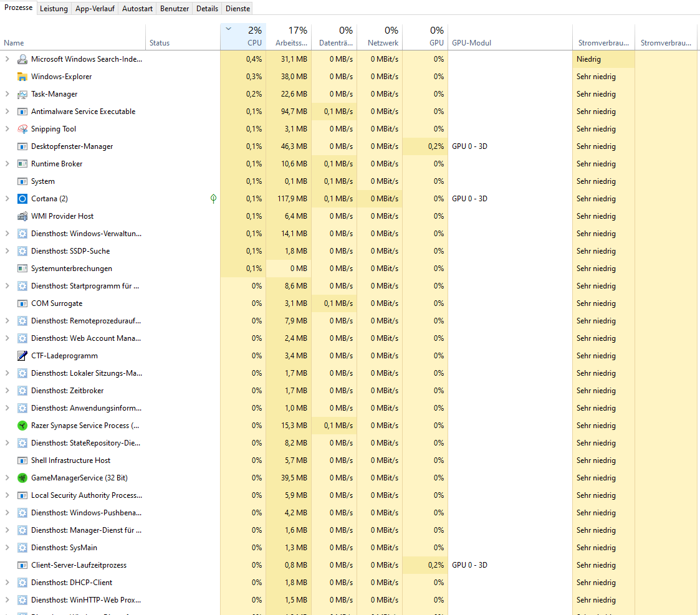
Task: Expand Diensthost: Windows-Verwaltung group
Action: (7, 234)
